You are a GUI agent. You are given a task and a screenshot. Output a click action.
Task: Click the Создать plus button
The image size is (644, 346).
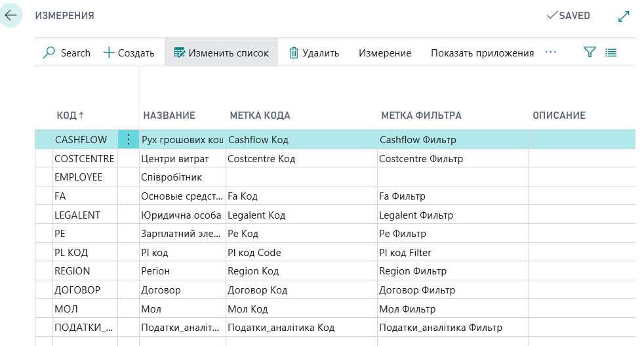pos(129,53)
